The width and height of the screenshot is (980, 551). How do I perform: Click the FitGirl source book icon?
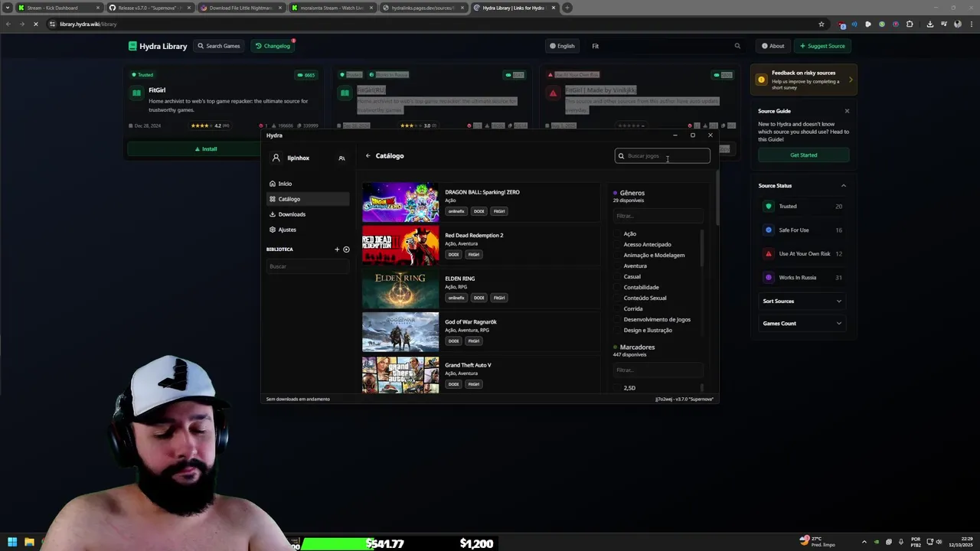136,93
